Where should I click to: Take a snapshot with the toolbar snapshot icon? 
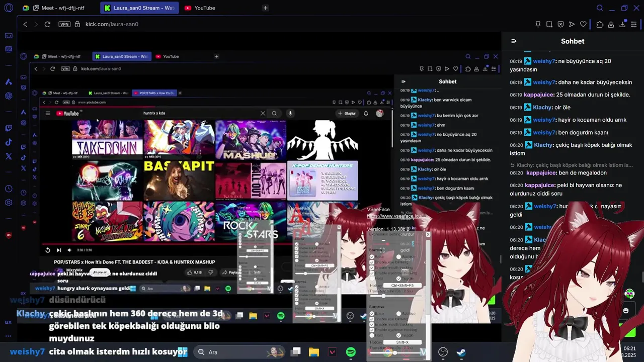pyautogui.click(x=549, y=24)
